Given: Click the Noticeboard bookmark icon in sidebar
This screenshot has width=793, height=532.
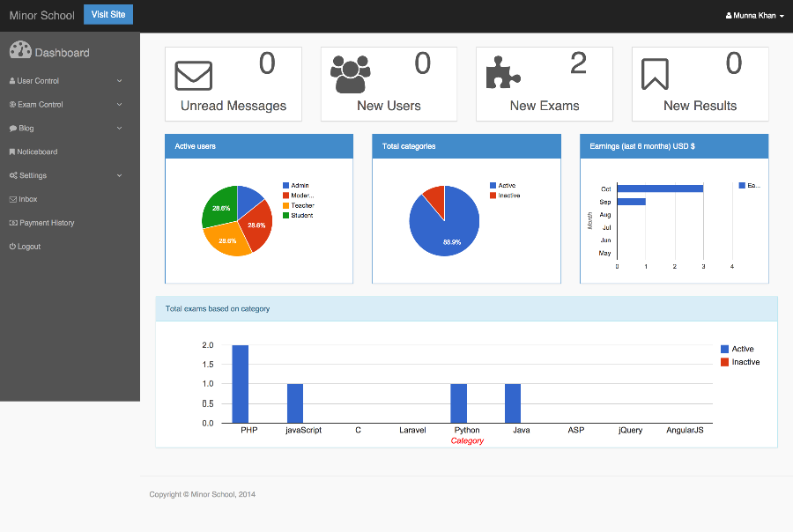Looking at the screenshot, I should [12, 151].
